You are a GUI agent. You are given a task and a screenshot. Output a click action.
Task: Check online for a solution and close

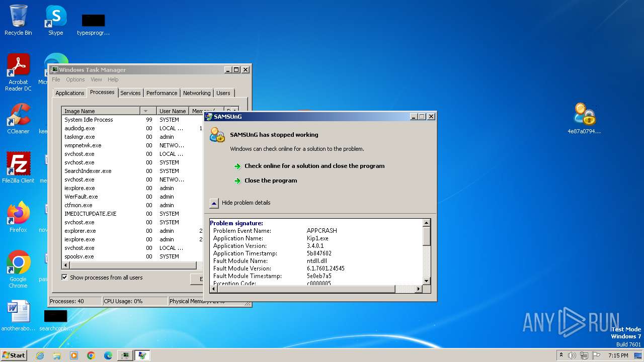pyautogui.click(x=314, y=166)
